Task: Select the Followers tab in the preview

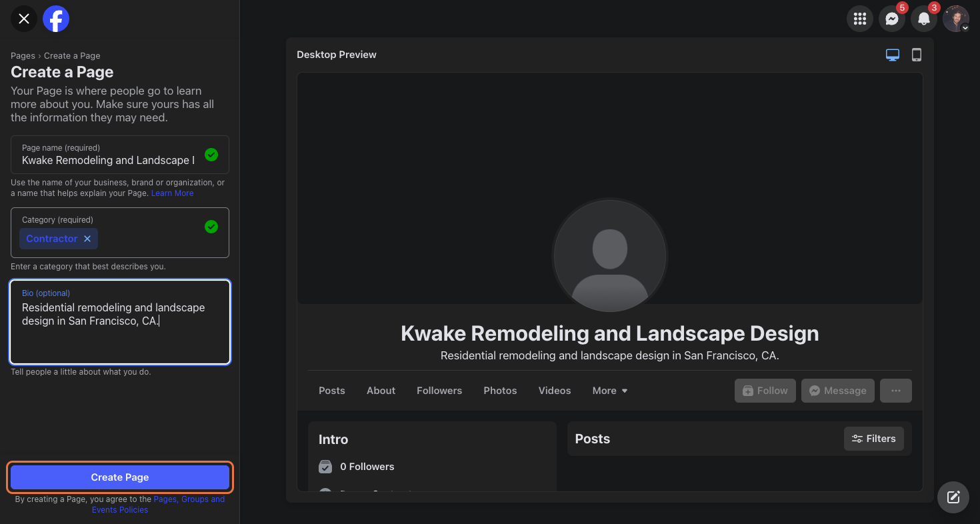Action: tap(439, 391)
